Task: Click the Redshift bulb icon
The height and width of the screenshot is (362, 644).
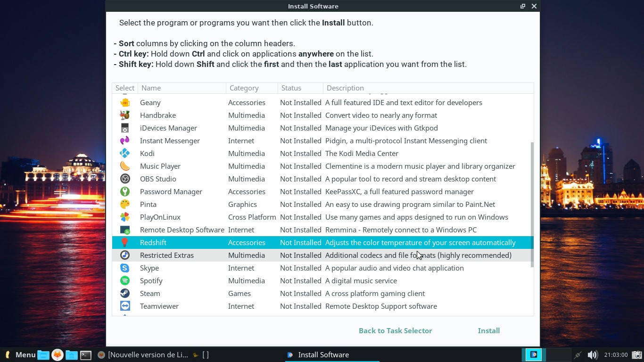Action: click(x=125, y=243)
